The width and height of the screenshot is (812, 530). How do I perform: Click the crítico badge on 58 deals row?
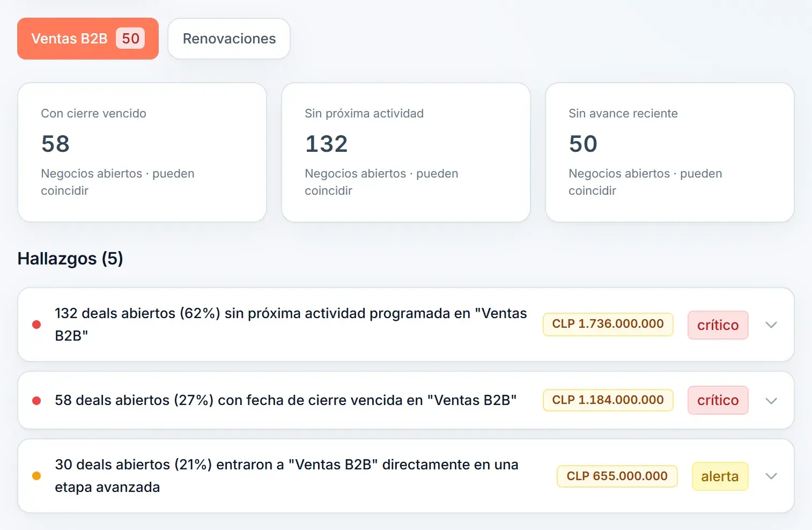718,400
